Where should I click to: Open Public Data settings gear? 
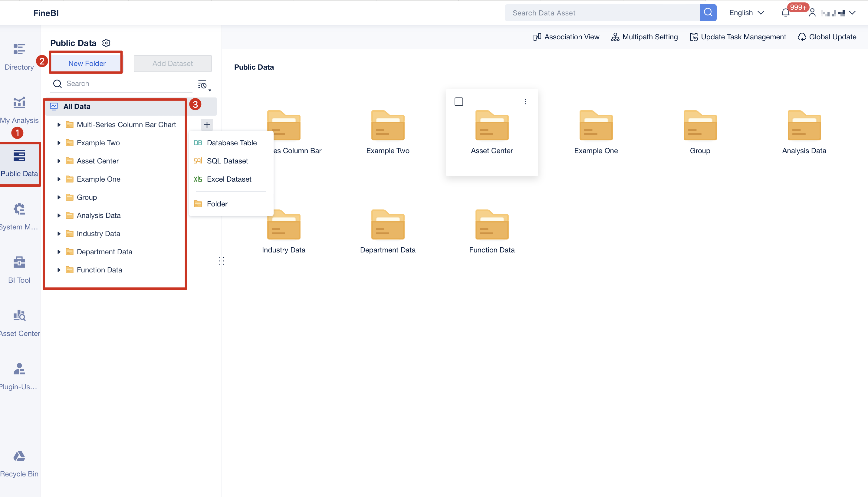click(x=106, y=43)
